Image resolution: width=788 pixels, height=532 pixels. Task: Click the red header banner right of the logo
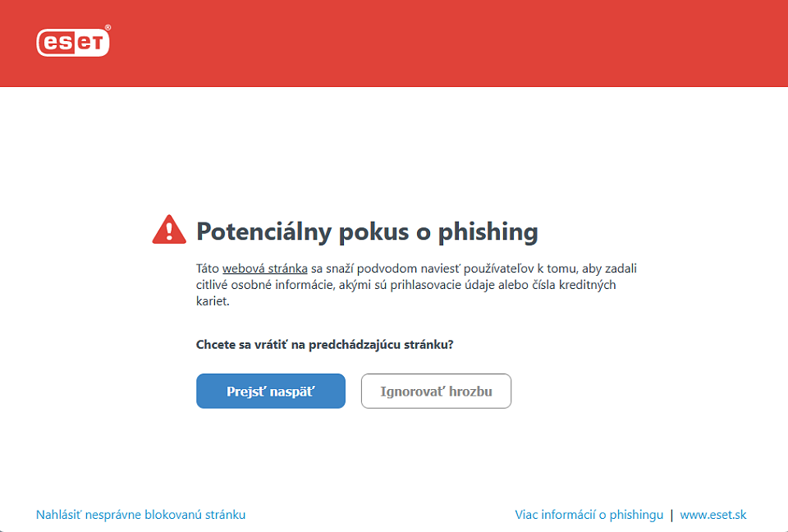(443, 43)
